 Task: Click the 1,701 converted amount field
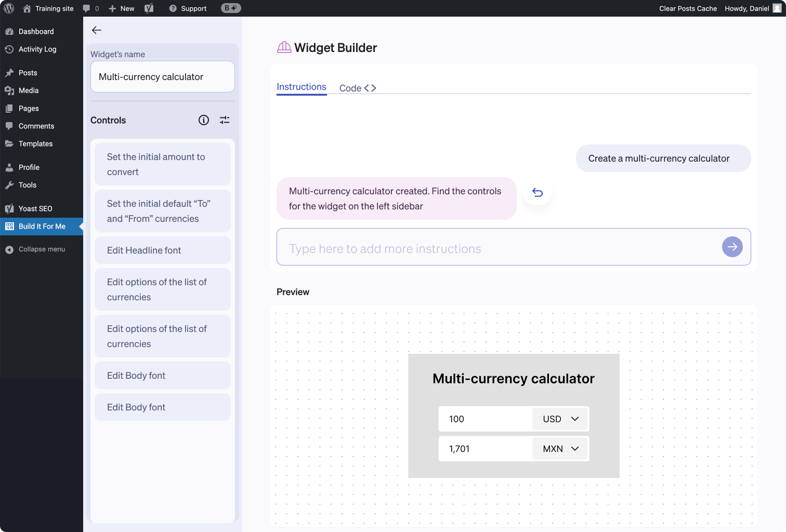click(486, 449)
